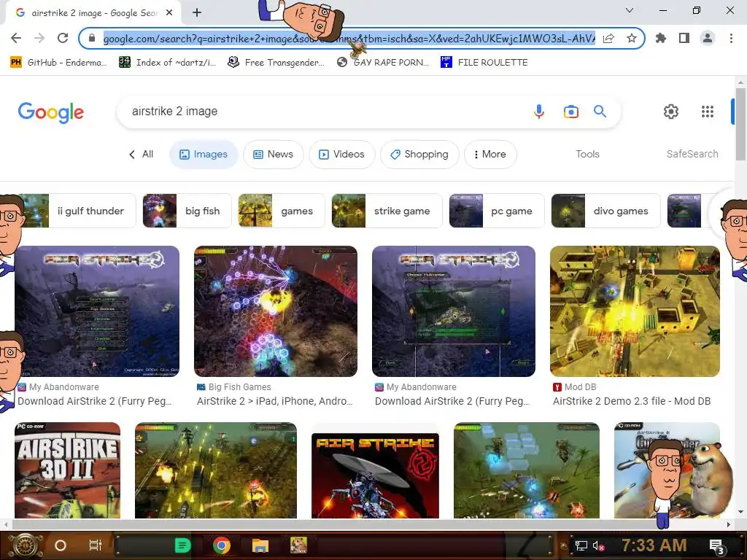Open Cortana circle on taskbar
The height and width of the screenshot is (560, 747).
coord(60,545)
